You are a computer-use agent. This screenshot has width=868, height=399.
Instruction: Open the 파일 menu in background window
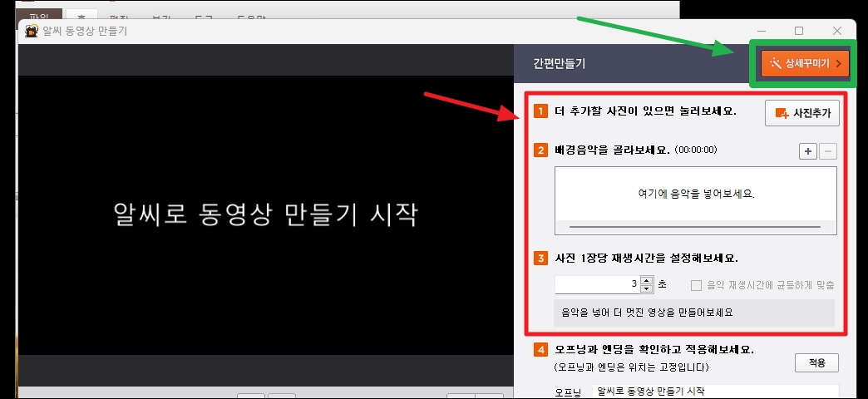[x=38, y=17]
